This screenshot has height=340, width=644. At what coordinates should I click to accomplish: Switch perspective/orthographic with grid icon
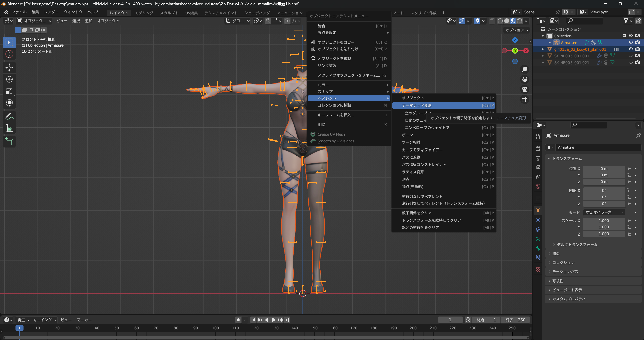(525, 99)
